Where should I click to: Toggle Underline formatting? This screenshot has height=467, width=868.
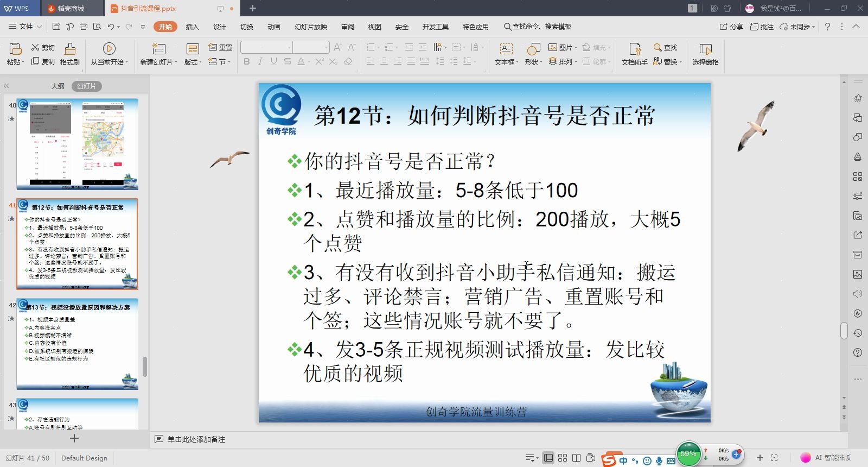click(x=274, y=61)
